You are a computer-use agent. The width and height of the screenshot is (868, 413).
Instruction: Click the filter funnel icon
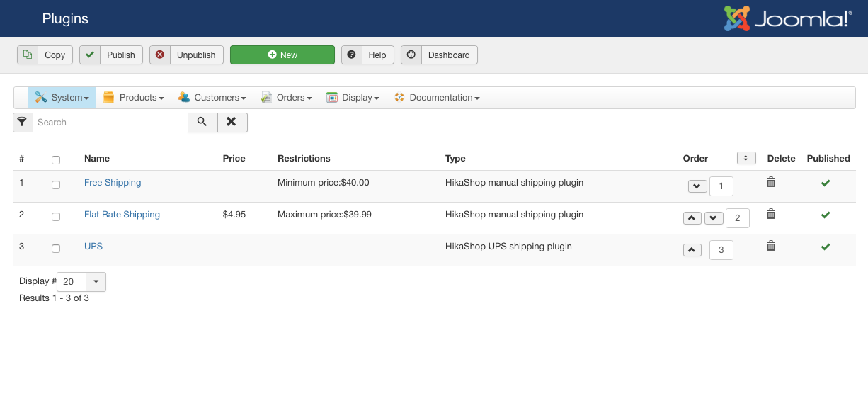tap(23, 122)
